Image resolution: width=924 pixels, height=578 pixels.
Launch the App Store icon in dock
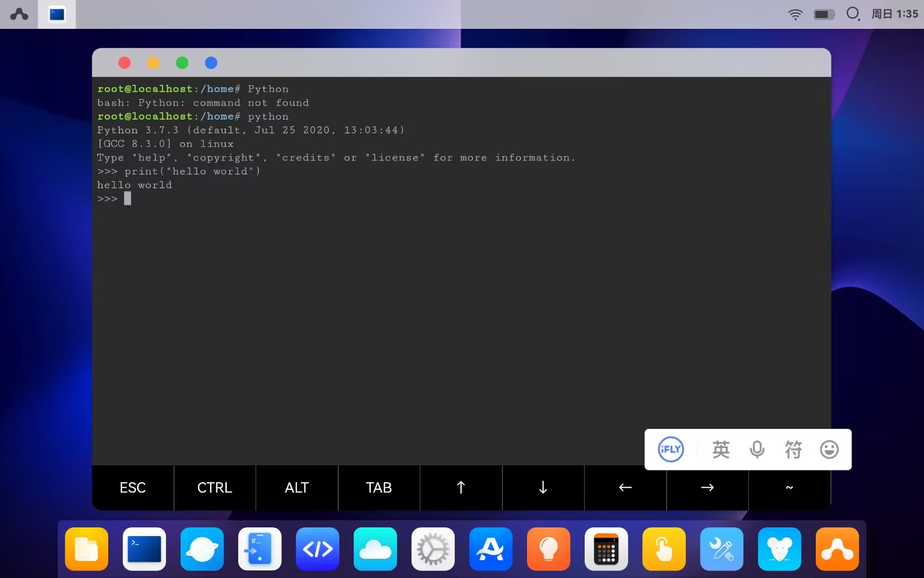pyautogui.click(x=491, y=549)
